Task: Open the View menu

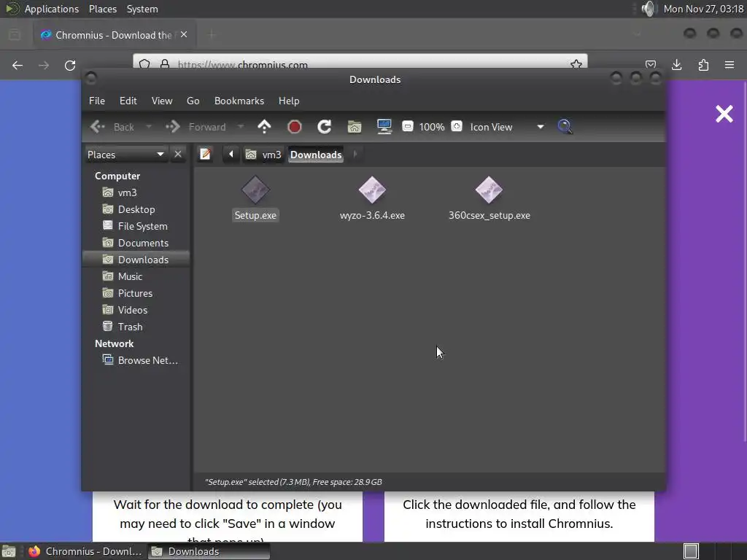Action: 162,101
